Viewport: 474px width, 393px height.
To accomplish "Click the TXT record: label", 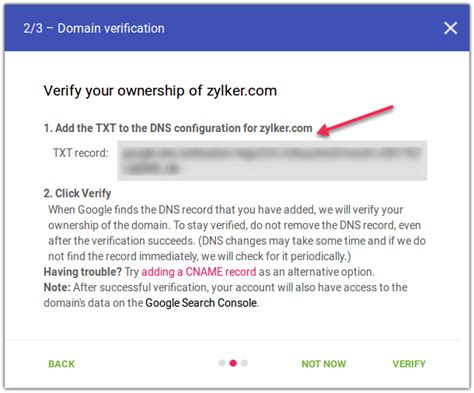I will [81, 153].
